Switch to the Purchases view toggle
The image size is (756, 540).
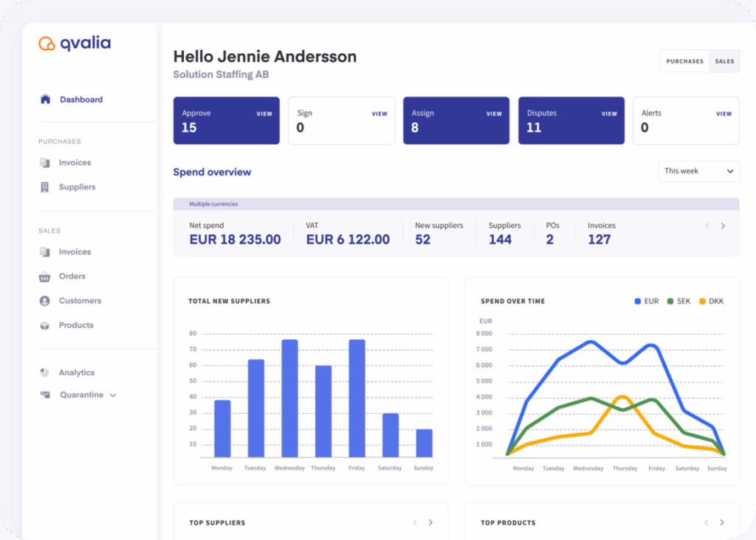click(684, 61)
